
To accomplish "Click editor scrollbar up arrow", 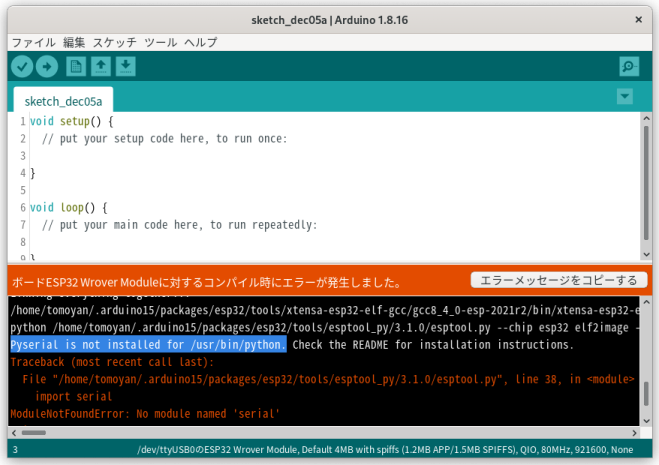I will 646,118.
